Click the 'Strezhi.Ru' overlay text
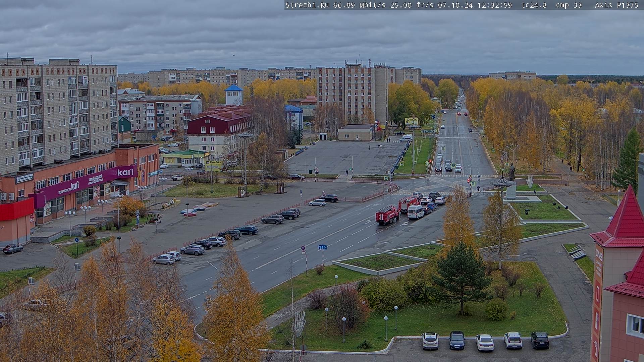The width and height of the screenshot is (644, 362). coord(308,5)
